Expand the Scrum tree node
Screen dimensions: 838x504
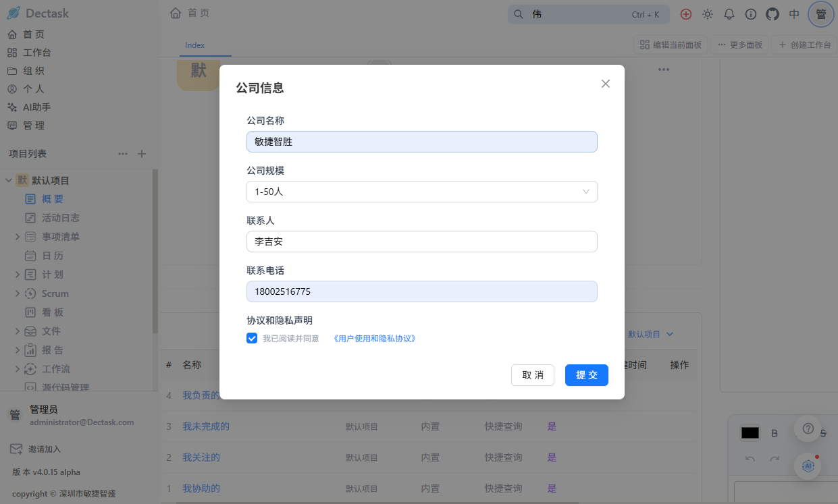tap(18, 293)
